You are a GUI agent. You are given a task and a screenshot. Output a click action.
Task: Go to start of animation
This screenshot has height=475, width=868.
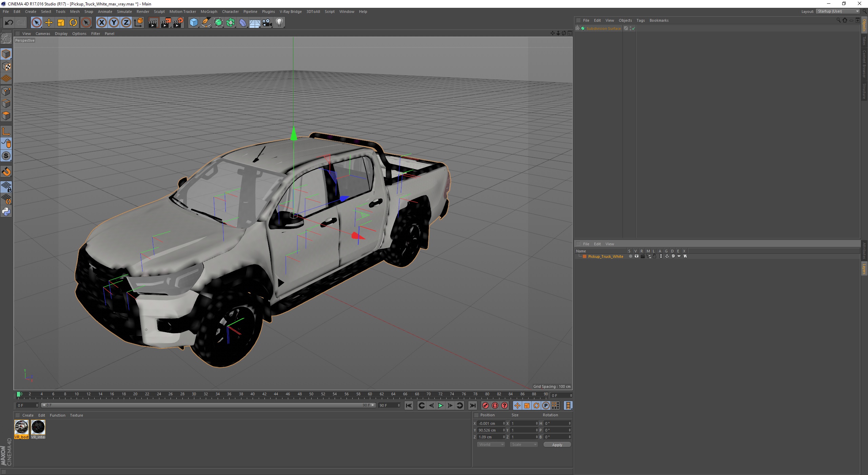tap(409, 405)
